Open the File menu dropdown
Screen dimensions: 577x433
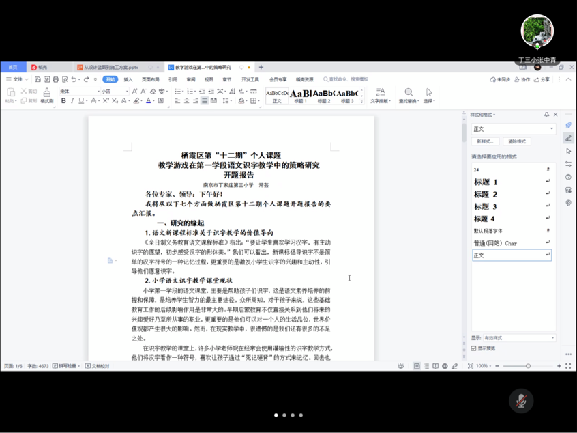click(17, 79)
